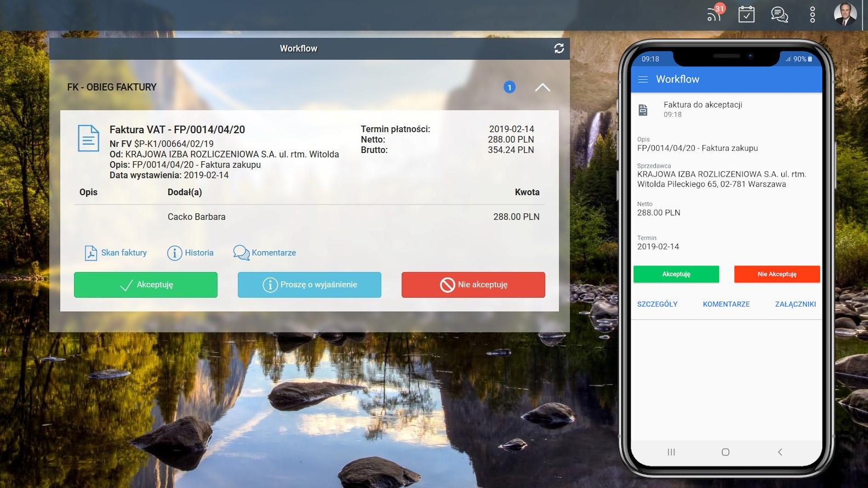Viewport: 868px width, 488px height.
Task: Tap the recent apps navigation button on the phone
Action: (671, 452)
